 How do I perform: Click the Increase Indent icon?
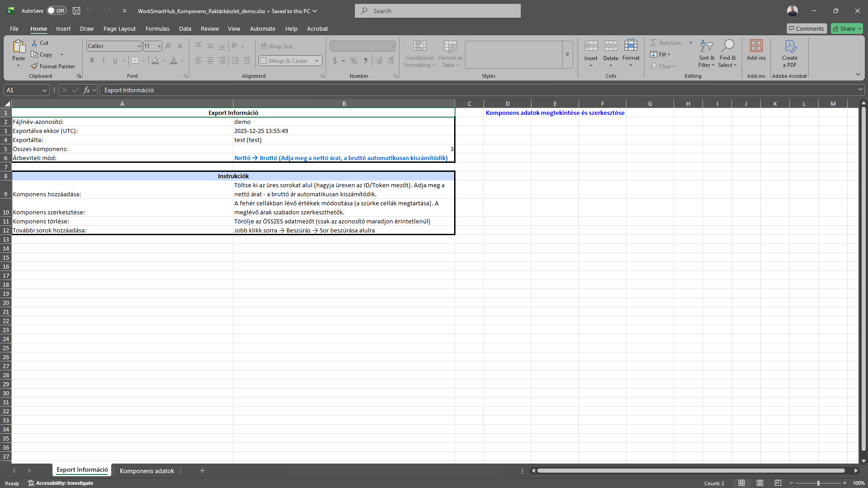[x=247, y=61]
